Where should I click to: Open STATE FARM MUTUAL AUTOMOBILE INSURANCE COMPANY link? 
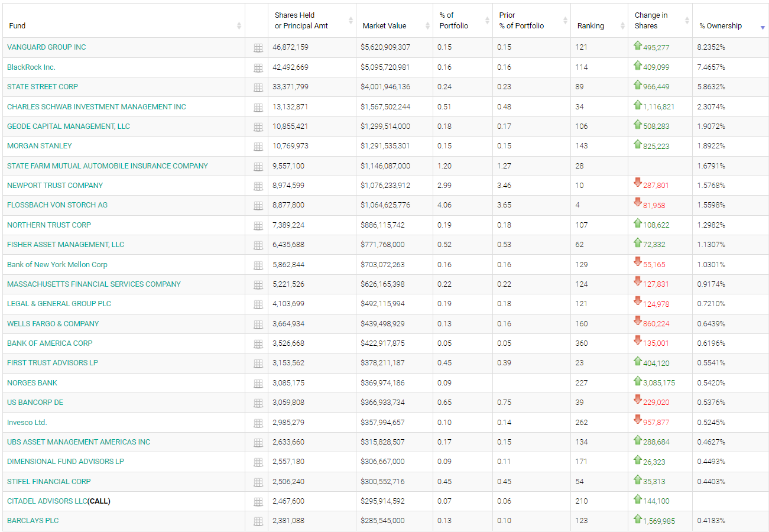[x=108, y=166]
